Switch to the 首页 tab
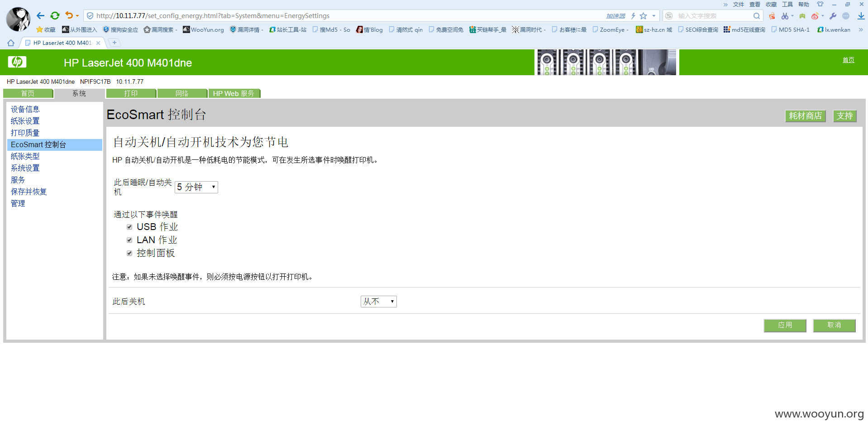Viewport: 868px width, 427px height. (x=28, y=93)
